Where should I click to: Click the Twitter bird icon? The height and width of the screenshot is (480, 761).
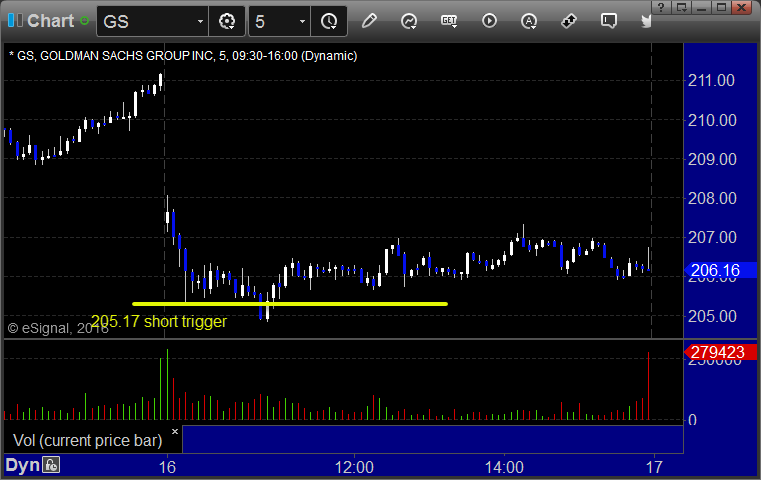click(x=646, y=21)
